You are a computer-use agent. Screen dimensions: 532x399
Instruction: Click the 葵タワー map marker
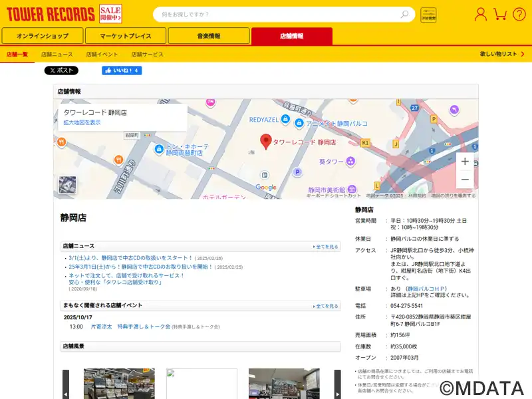click(x=350, y=162)
